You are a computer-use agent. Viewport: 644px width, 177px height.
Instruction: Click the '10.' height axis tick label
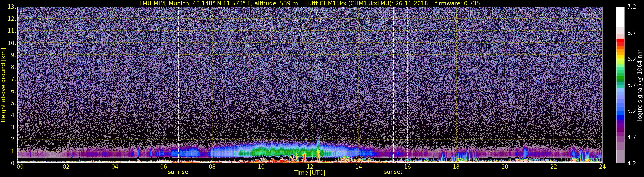click(x=12, y=43)
